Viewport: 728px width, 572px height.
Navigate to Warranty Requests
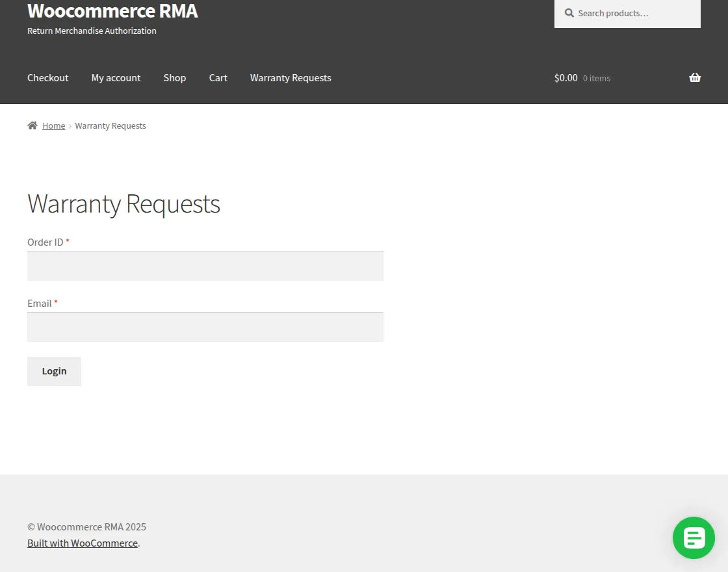[x=291, y=77]
